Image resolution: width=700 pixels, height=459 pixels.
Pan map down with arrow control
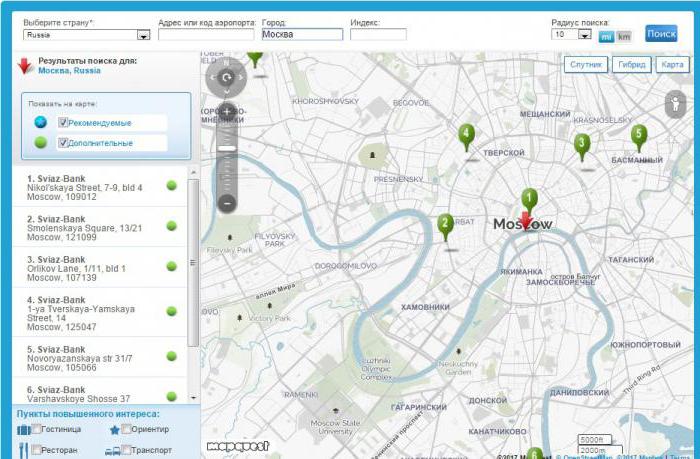click(227, 92)
